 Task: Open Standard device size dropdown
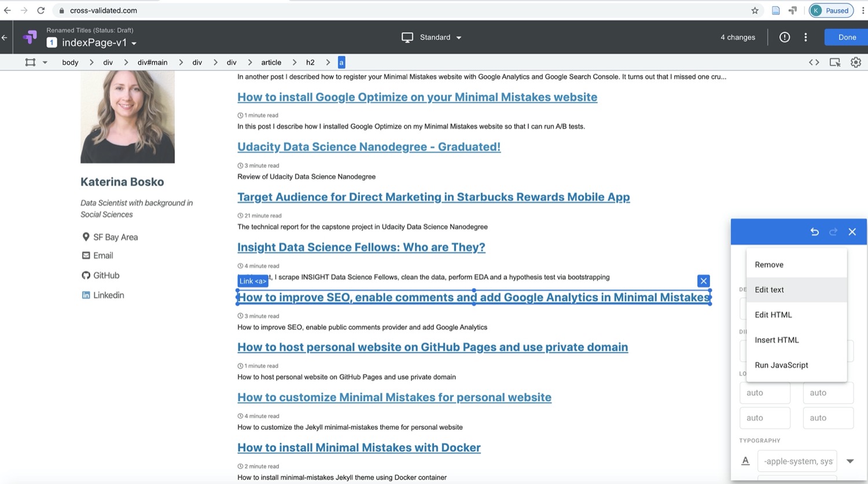[x=432, y=37]
